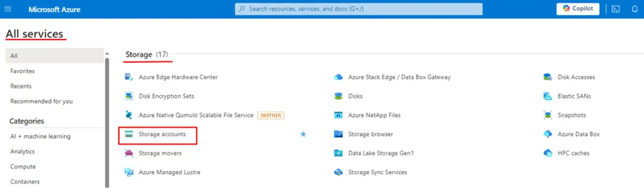Click the Storage accounts icon
Screen dimensions: 644x188
pyautogui.click(x=129, y=134)
